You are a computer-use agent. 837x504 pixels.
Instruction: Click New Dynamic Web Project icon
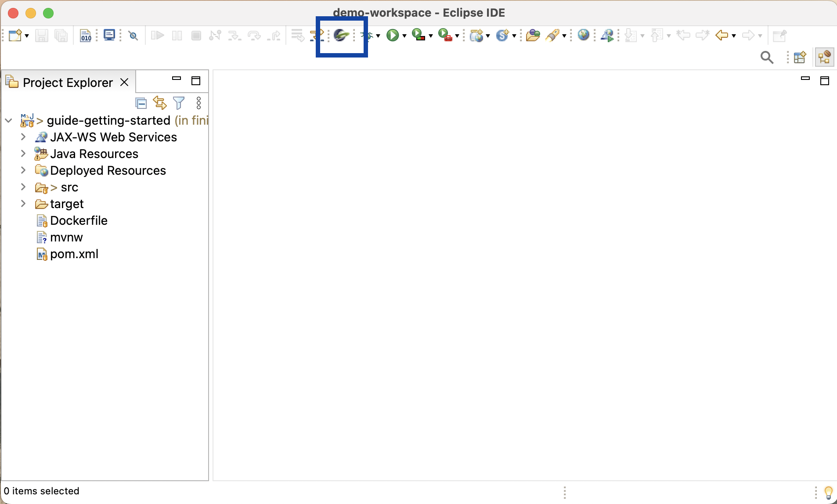point(476,35)
